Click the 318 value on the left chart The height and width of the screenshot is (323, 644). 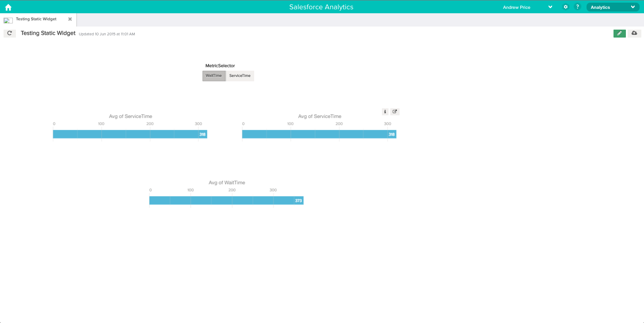202,134
